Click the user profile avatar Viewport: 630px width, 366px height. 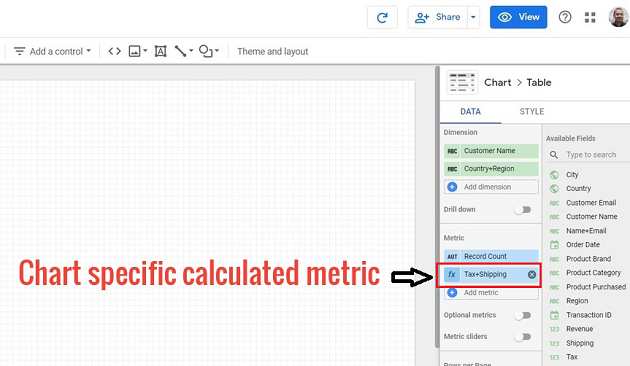(618, 17)
